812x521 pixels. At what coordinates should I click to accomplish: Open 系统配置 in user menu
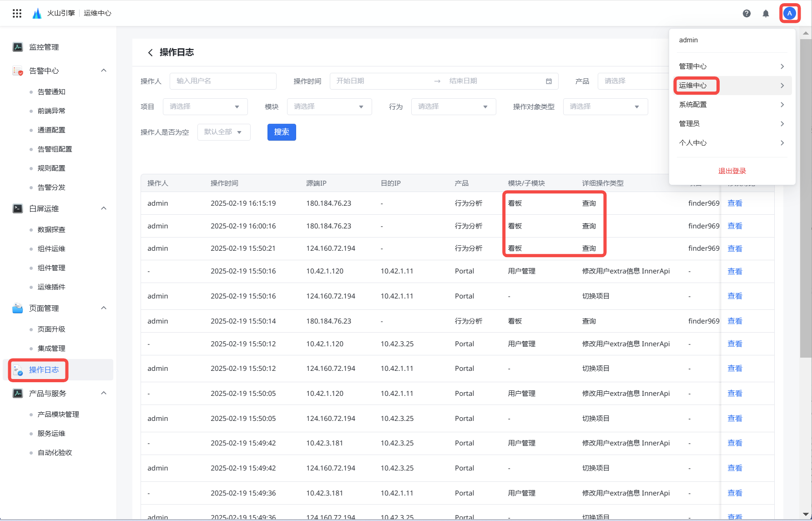click(x=732, y=105)
